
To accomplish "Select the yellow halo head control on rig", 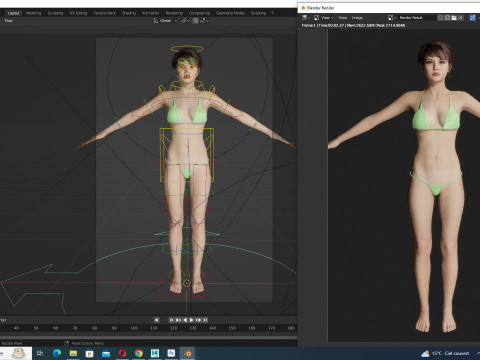I will pos(187,49).
